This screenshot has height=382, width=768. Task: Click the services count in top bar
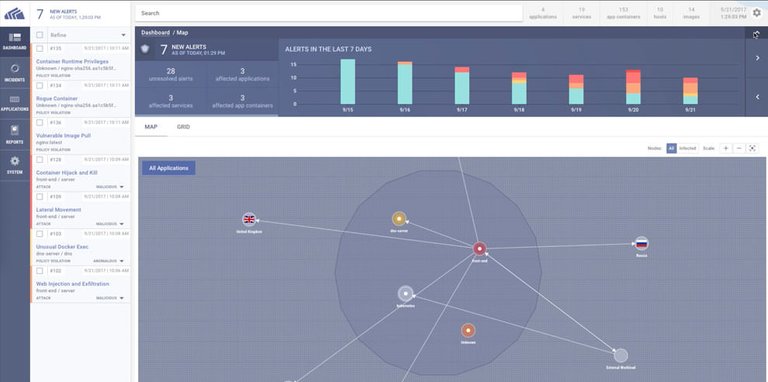[581, 13]
